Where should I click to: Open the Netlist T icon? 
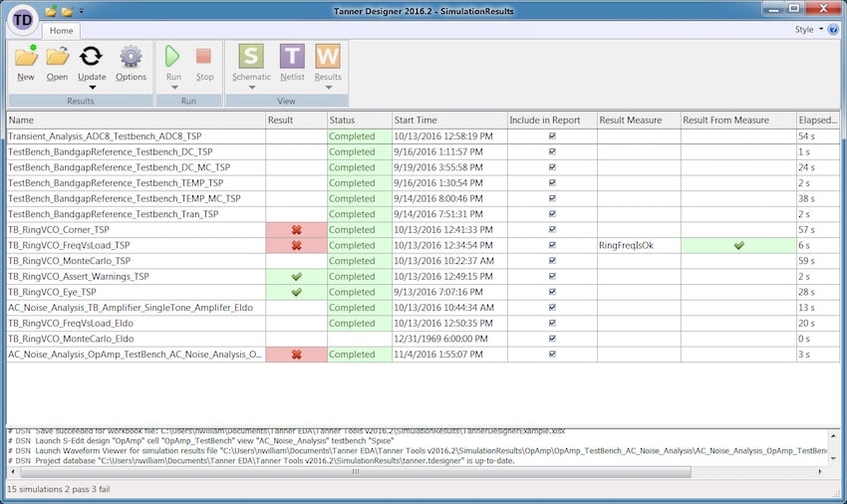[292, 56]
